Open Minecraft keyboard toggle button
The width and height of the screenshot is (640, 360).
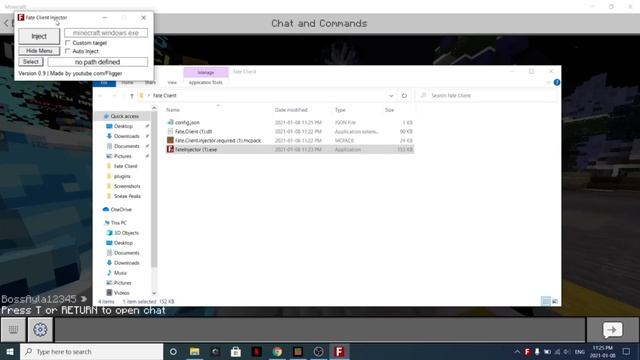[x=13, y=329]
